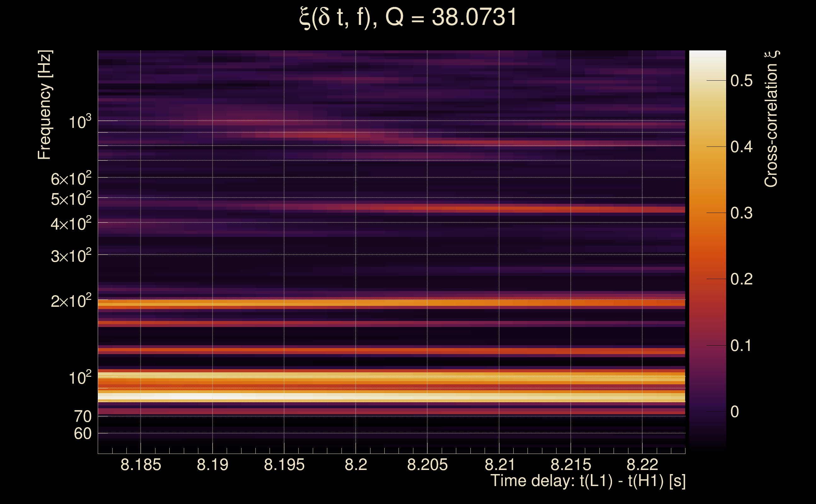Screen dimensions: 816x504
Task: Click the 10³ frequency tick label
Action: 80,122
